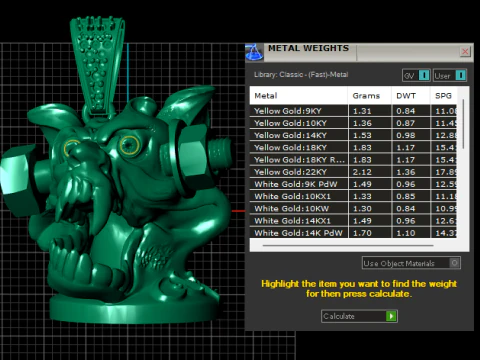Select the White Gold:10KW row
This screenshot has width=480, height=360.
click(353, 209)
